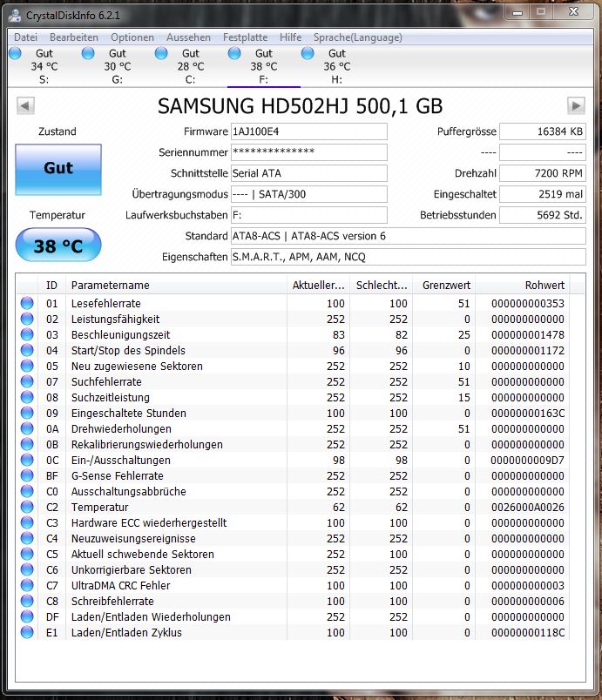The width and height of the screenshot is (602, 700).
Task: Click status orb for G-Sense Fehlerrate row
Action: click(27, 475)
